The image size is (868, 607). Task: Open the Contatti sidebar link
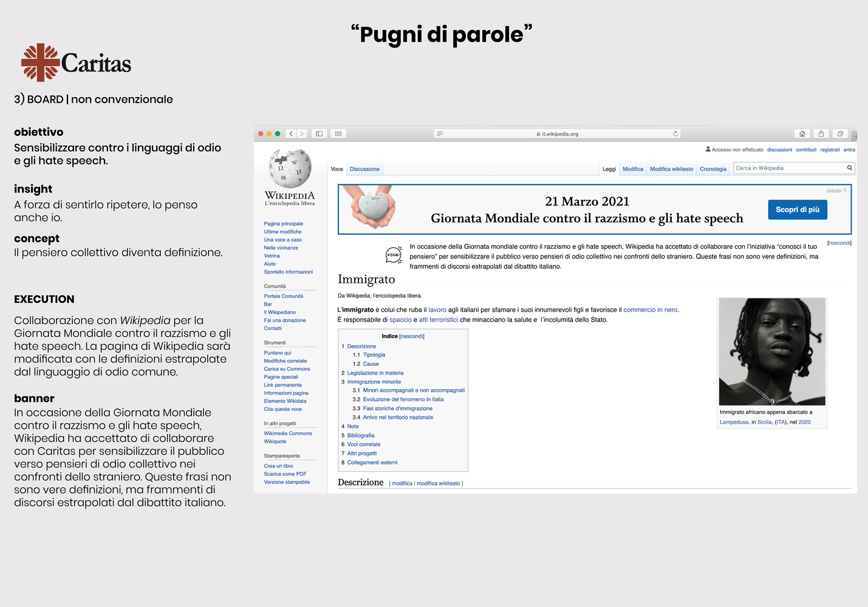273,328
